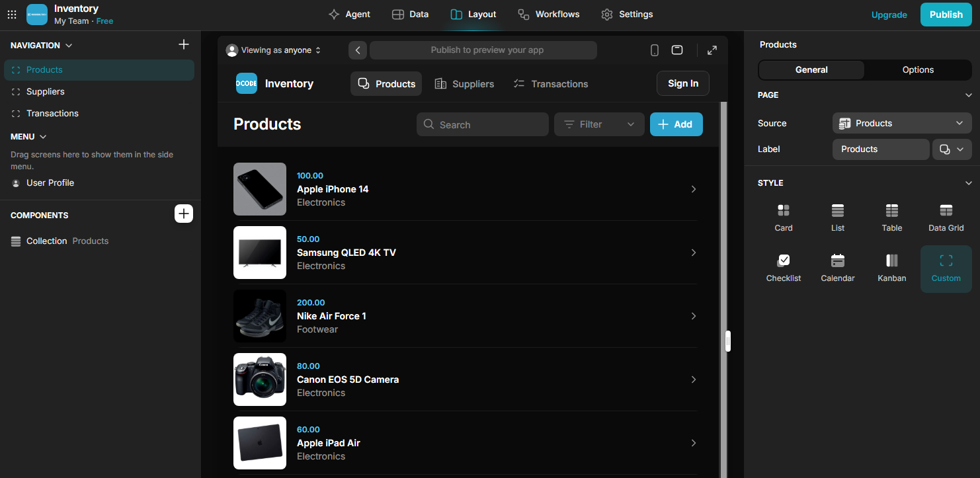The image size is (980, 478).
Task: Open the Suppliers tab in app preview
Action: pyautogui.click(x=464, y=84)
